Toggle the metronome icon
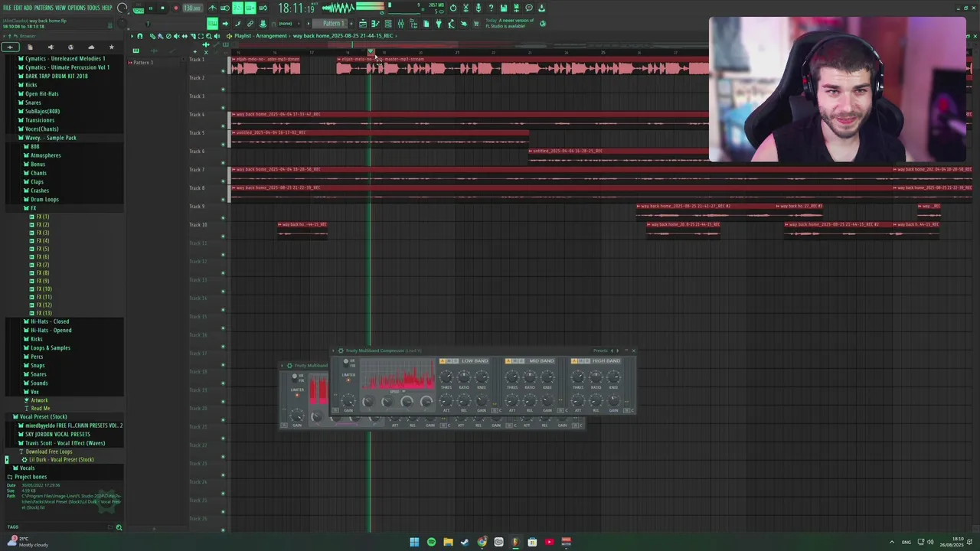Image resolution: width=980 pixels, height=551 pixels. point(212,8)
